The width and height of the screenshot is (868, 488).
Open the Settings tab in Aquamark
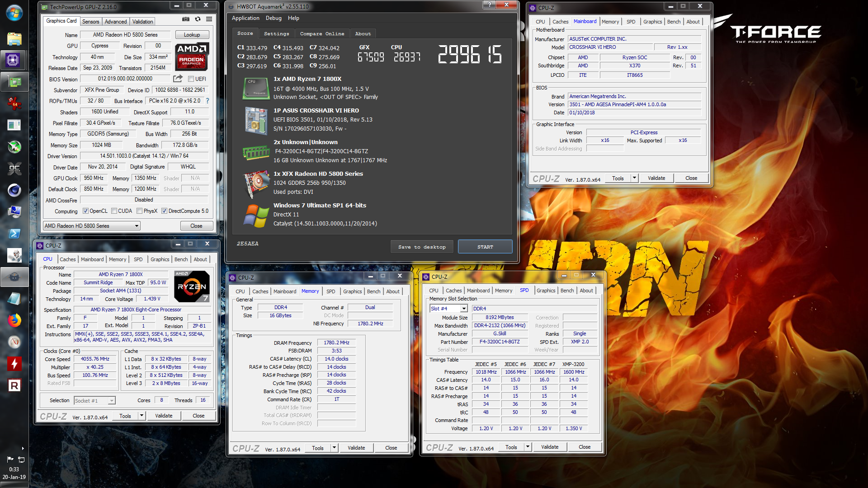(276, 34)
